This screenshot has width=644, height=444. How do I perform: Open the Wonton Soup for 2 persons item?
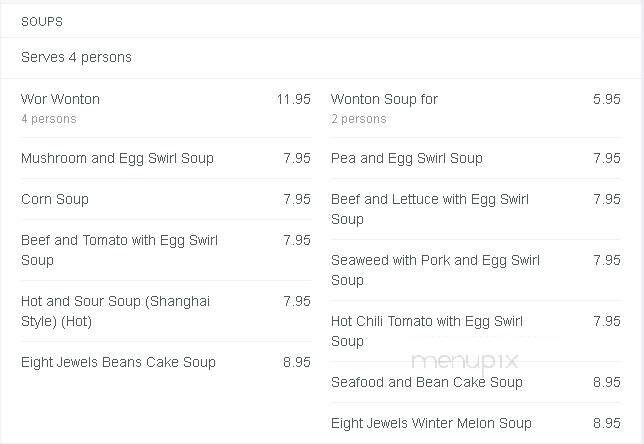tap(384, 99)
